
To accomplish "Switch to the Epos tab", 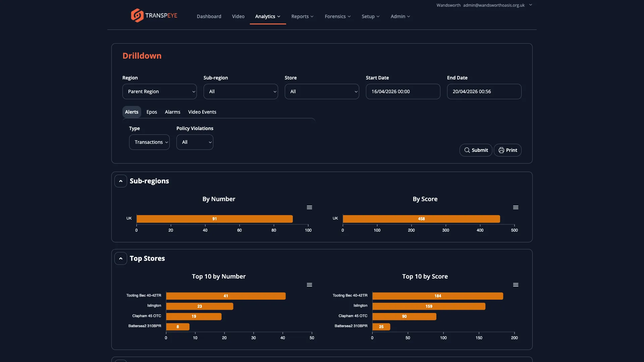I will [x=152, y=112].
